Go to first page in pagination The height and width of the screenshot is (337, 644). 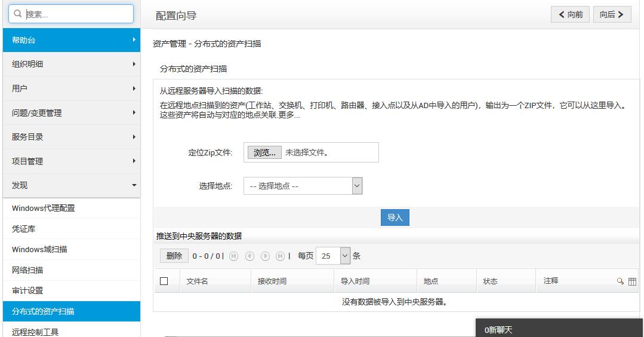pos(234,256)
